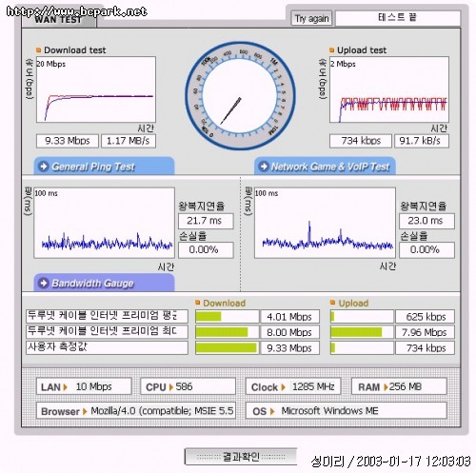The image size is (476, 473).
Task: Click the 9.33 Mbps download result field
Action: coord(68,141)
